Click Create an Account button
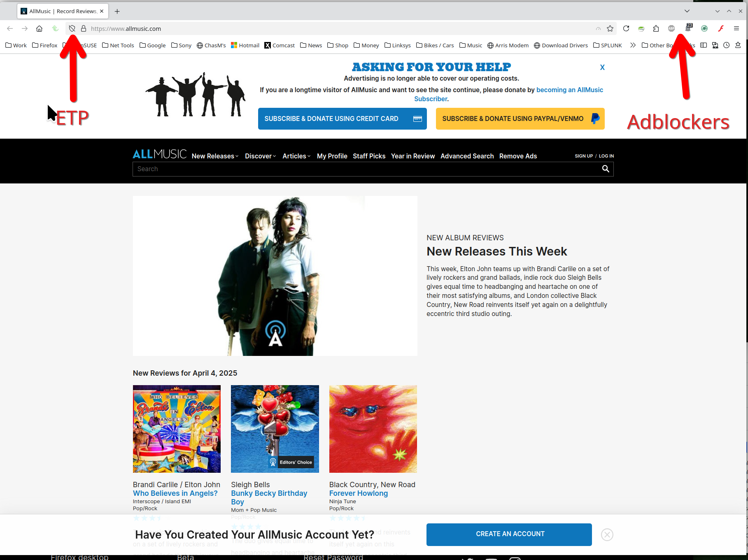Screen dimensions: 748x560 point(509,534)
